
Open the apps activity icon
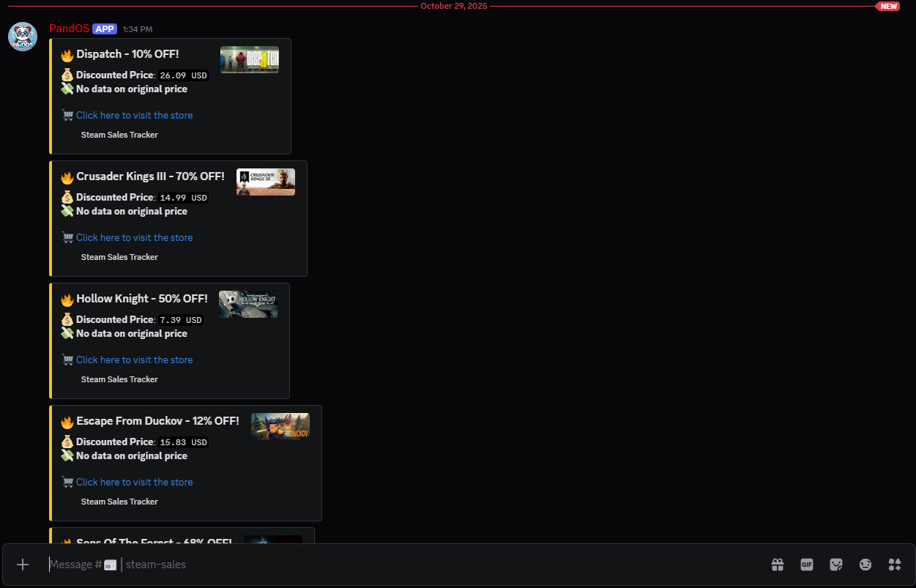[895, 565]
